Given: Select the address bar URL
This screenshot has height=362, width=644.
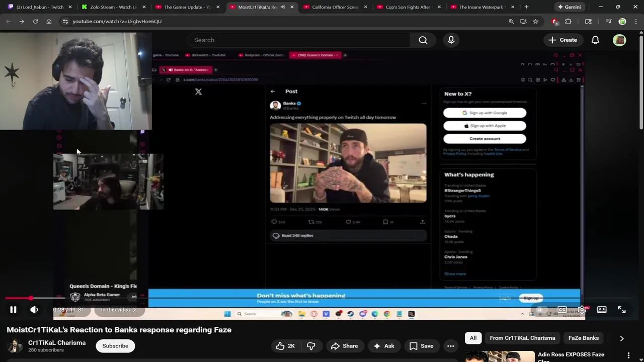Looking at the screenshot, I should (x=117, y=22).
